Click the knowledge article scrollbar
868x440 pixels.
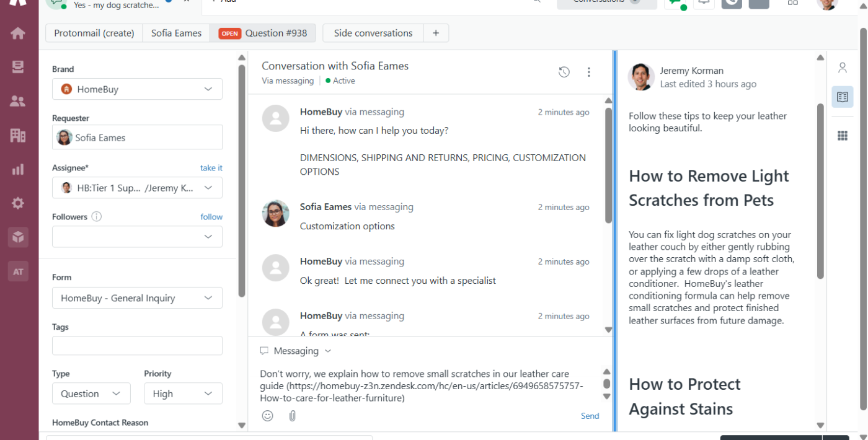(x=820, y=191)
